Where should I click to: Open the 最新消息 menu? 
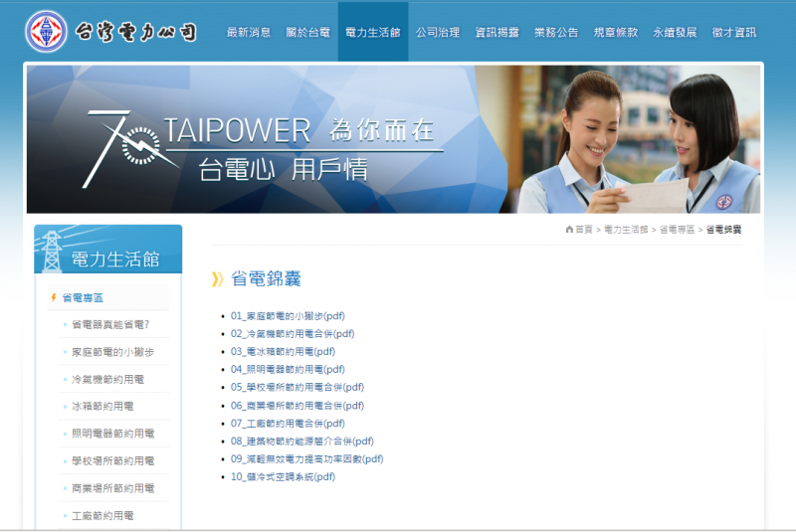coord(248,33)
